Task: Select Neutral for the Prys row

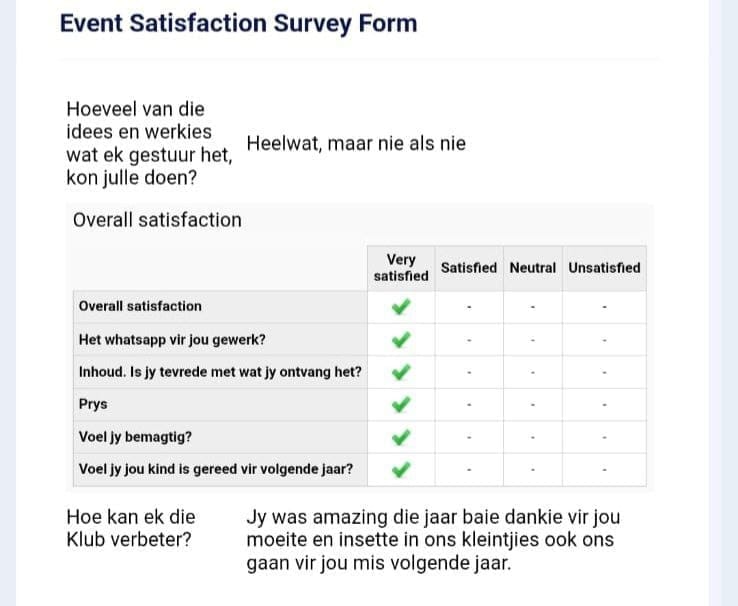Action: click(x=533, y=405)
